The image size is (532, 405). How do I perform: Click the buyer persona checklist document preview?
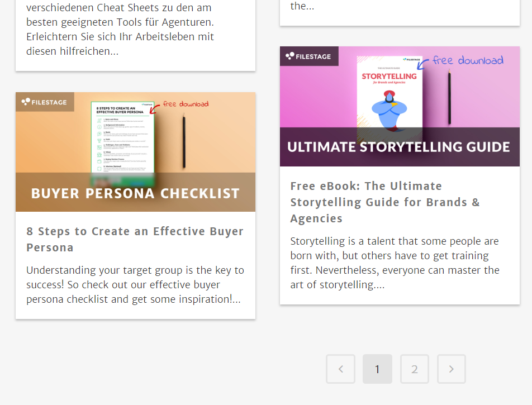tap(123, 141)
